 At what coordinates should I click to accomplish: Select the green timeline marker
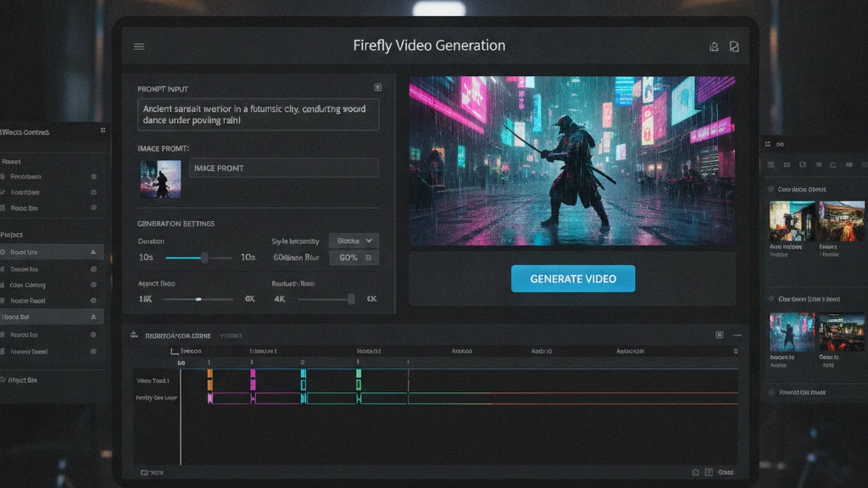pos(359,380)
